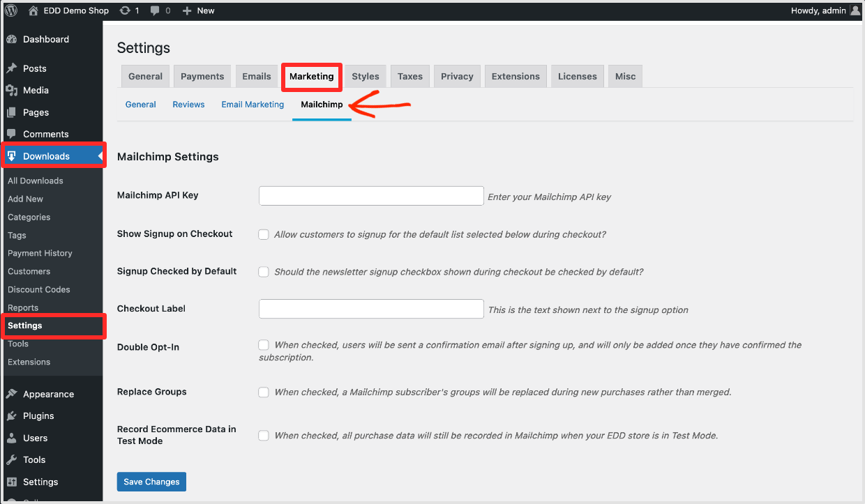The height and width of the screenshot is (504, 865).
Task: Select the Marketing settings tab
Action: pyautogui.click(x=312, y=77)
